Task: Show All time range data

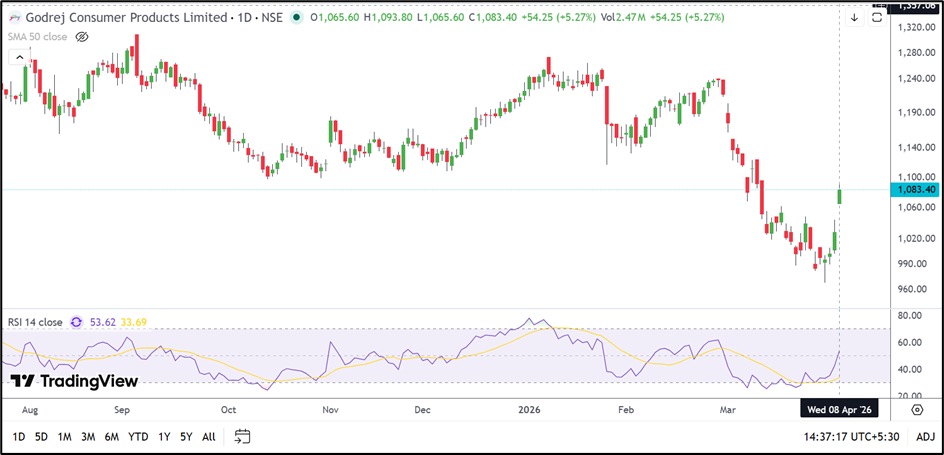Action: (x=208, y=436)
